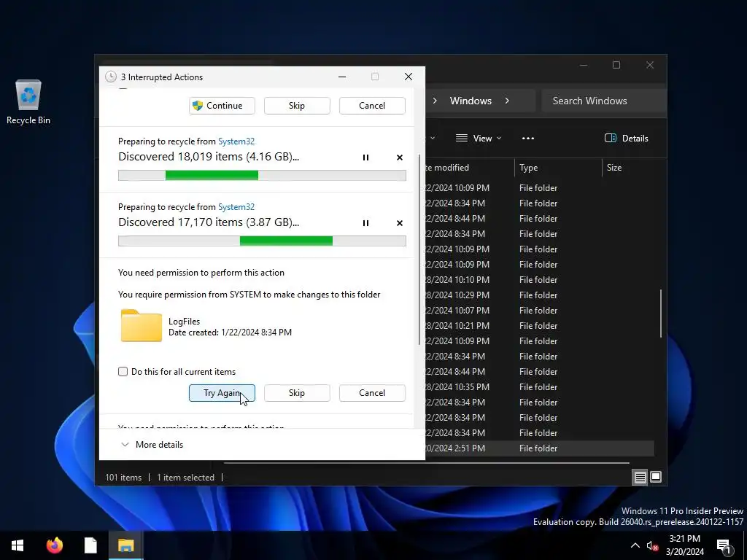Switch to details list view icon
Image resolution: width=747 pixels, height=560 pixels.
[640, 477]
